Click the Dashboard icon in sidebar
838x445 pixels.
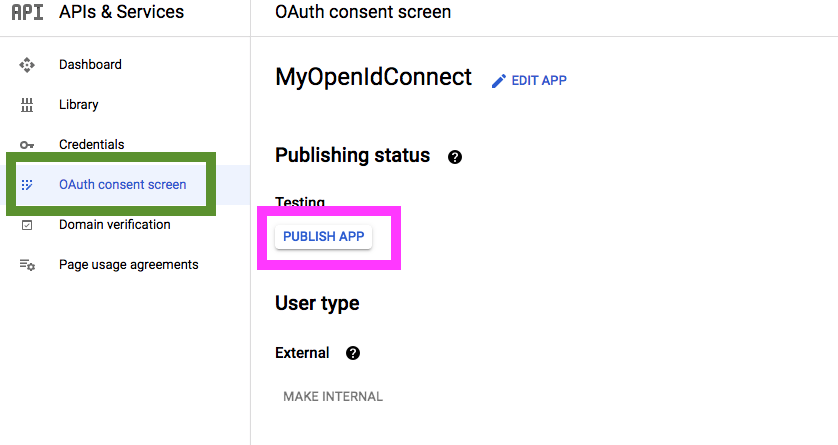tap(27, 65)
